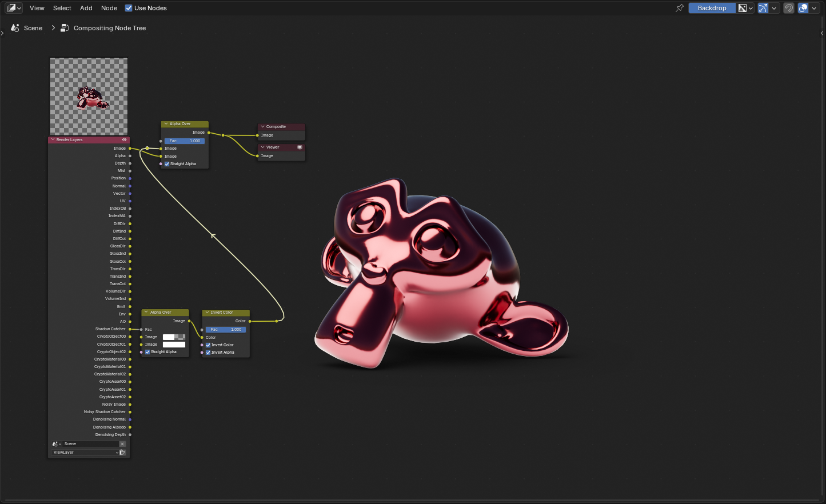Expand the right sidebar with the arrow
Screen dimensions: 826x504
point(822,33)
